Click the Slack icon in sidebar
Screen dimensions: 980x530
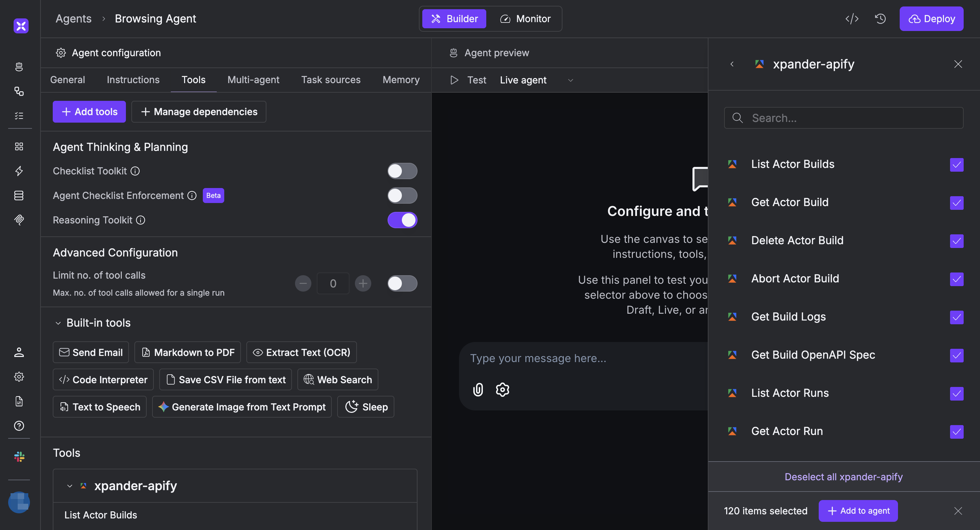19,456
